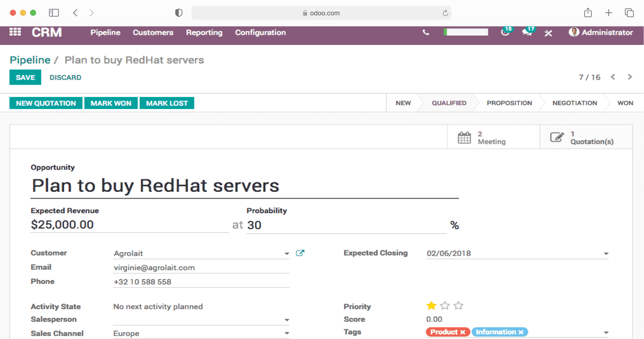Set priority to one star
644x339 pixels.
click(x=431, y=305)
